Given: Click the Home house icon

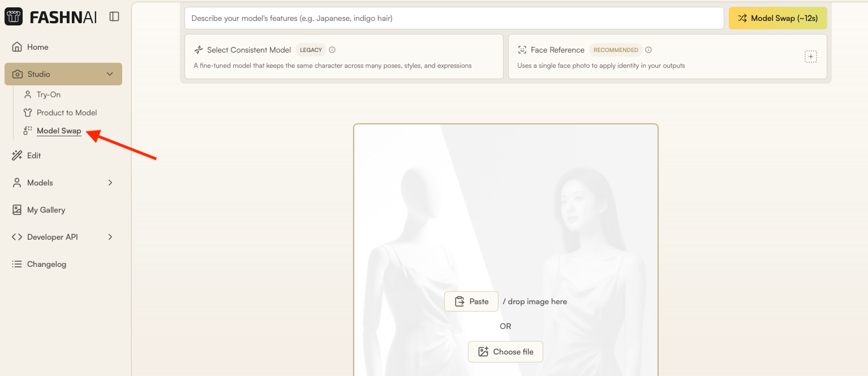Looking at the screenshot, I should pyautogui.click(x=17, y=47).
